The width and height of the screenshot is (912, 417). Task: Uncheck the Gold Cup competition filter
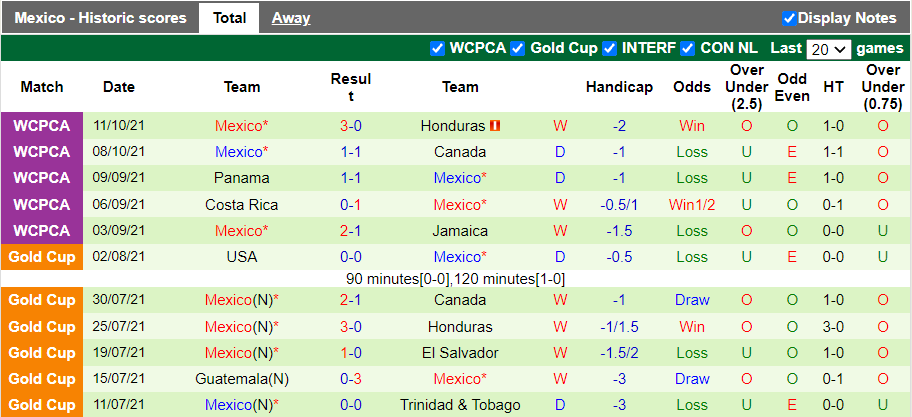click(517, 48)
